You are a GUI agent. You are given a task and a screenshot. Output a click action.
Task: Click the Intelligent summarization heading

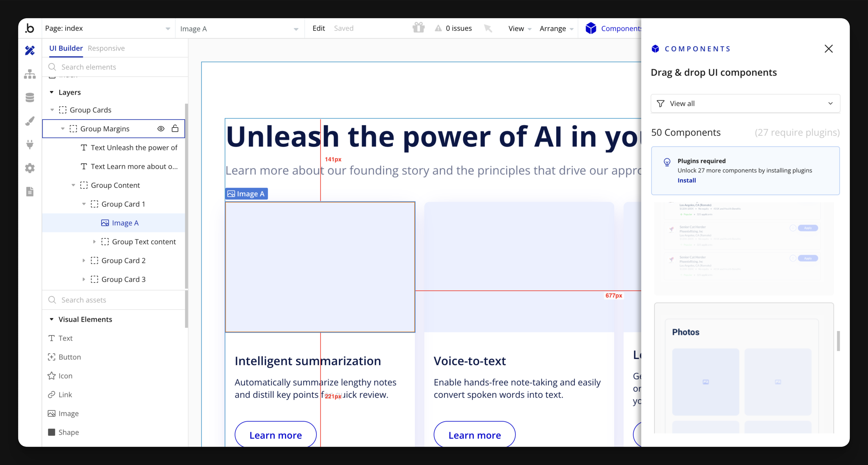pyautogui.click(x=308, y=361)
